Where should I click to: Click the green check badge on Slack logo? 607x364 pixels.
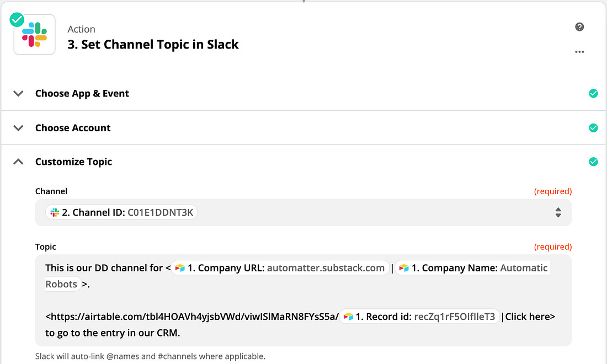(17, 20)
